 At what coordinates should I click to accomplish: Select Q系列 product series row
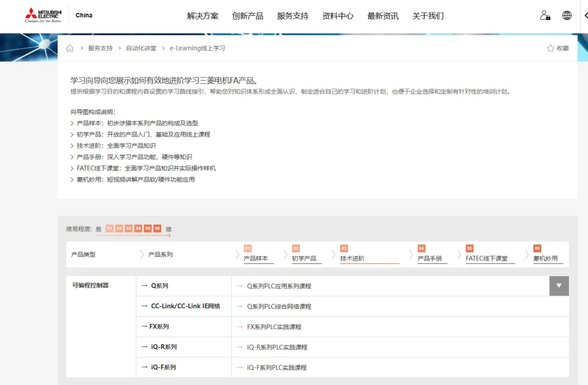(x=184, y=286)
